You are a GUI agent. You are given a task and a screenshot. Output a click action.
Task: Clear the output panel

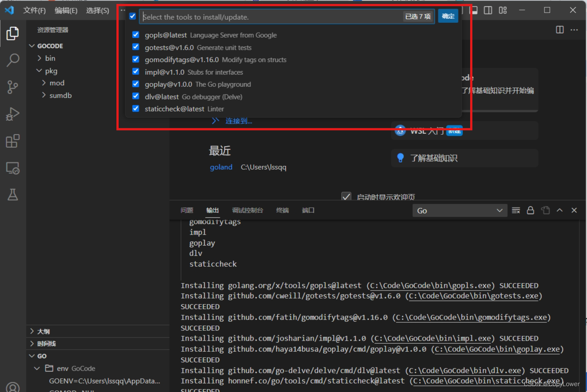(x=516, y=210)
